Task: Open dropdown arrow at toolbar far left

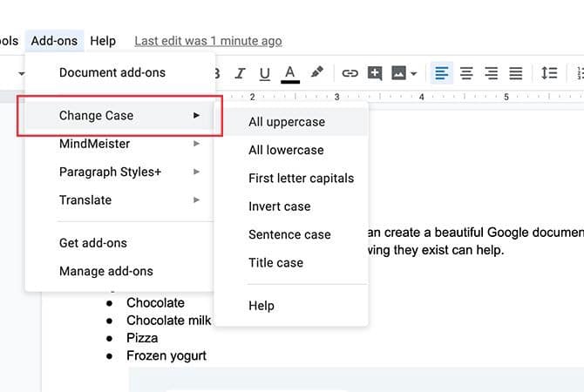Action: [22, 73]
